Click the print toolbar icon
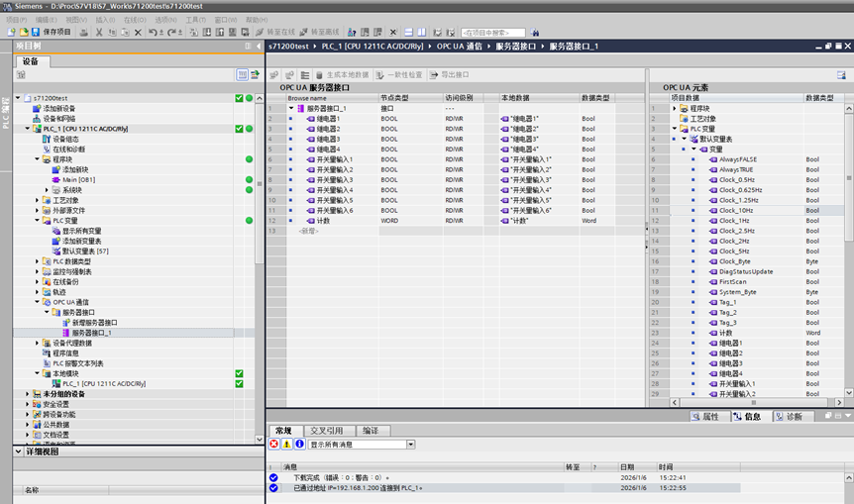The height and width of the screenshot is (504, 854). pyautogui.click(x=83, y=32)
